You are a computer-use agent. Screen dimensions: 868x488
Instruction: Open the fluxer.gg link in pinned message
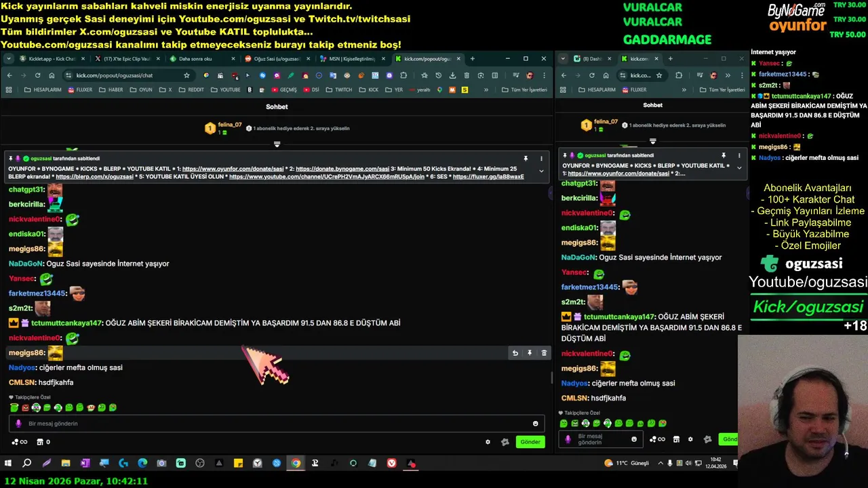[488, 176]
